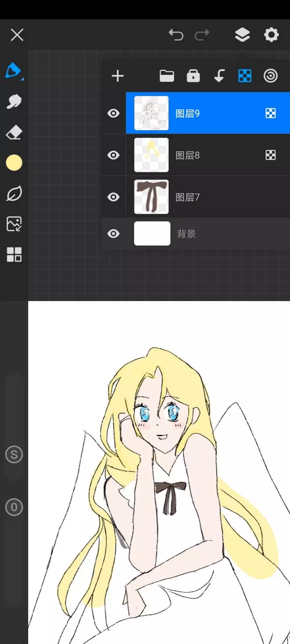Create a layer folder
The image size is (290, 644).
point(167,76)
